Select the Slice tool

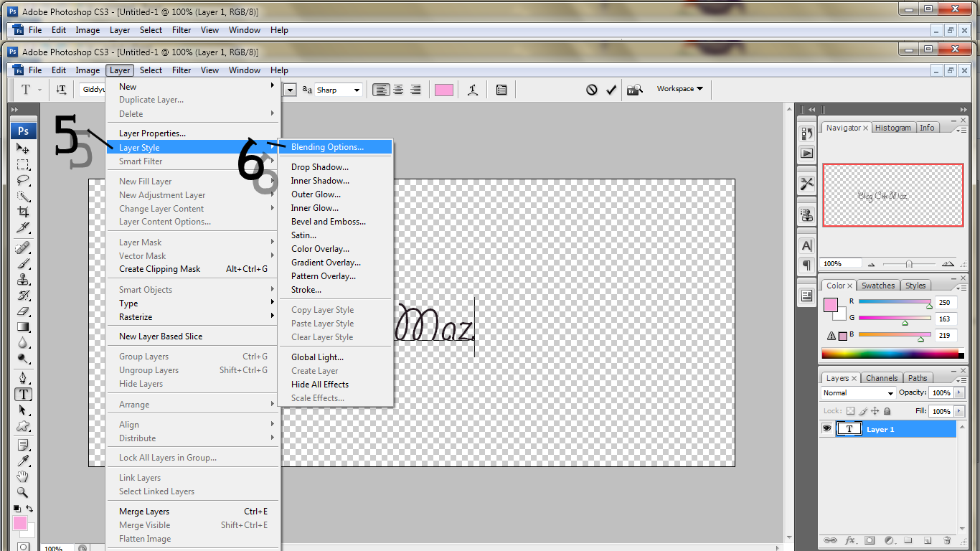(x=23, y=227)
